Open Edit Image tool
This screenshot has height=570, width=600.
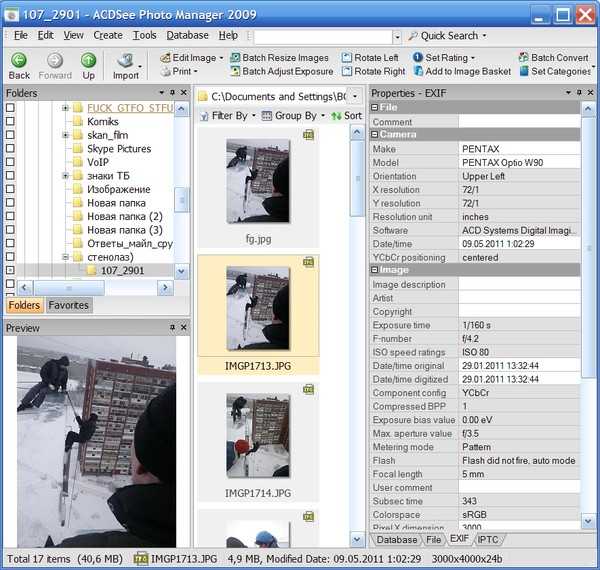pos(191,58)
